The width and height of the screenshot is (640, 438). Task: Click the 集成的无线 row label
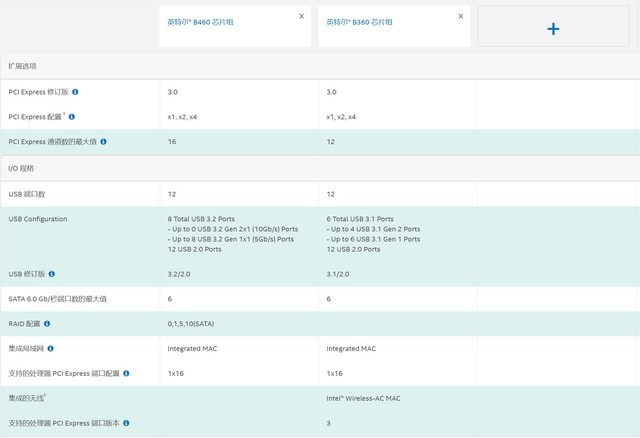tap(26, 398)
